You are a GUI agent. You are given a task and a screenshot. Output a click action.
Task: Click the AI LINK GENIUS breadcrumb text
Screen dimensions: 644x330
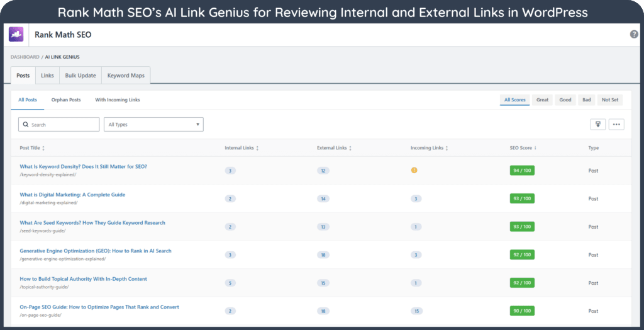tap(62, 57)
